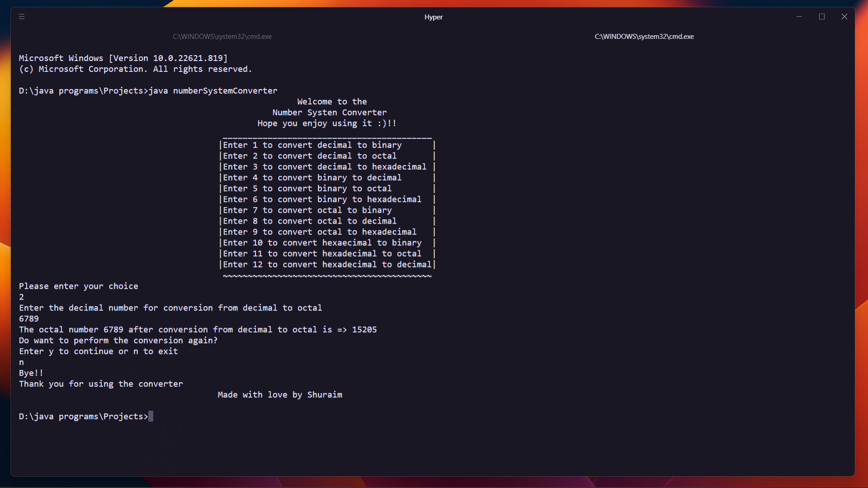Select the right cmd.exe tab
Image resolution: width=868 pixels, height=488 pixels.
[x=644, y=37]
